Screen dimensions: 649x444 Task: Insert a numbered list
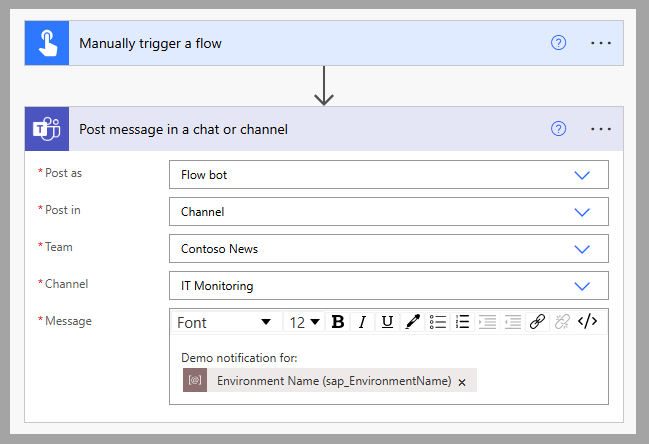pyautogui.click(x=462, y=322)
